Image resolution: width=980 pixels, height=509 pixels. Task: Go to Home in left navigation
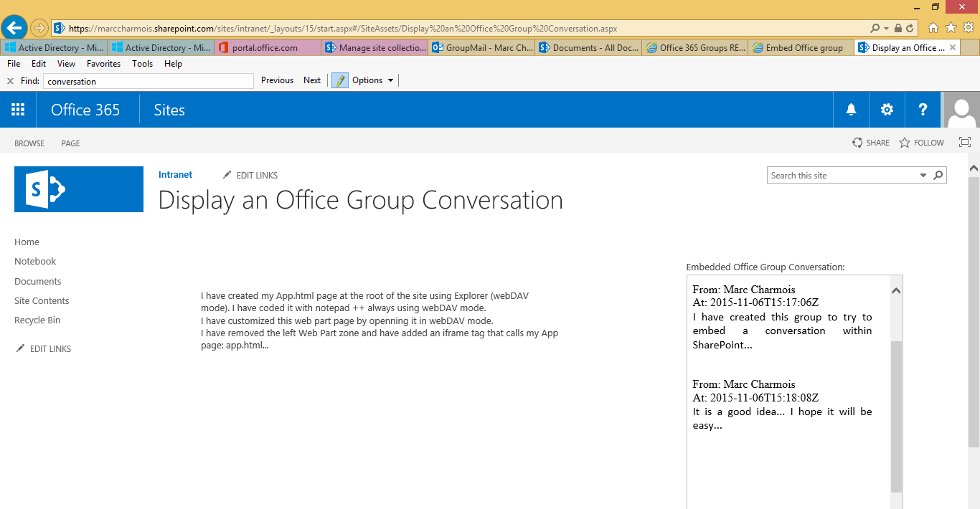[27, 242]
